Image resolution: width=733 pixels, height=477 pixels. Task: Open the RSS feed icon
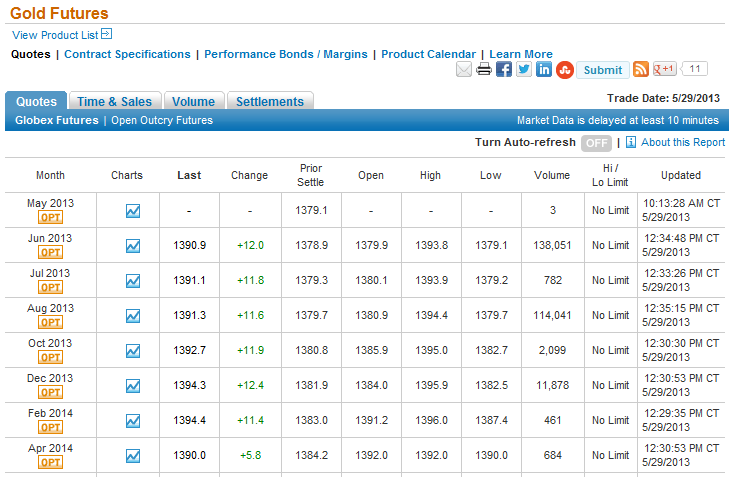click(640, 69)
